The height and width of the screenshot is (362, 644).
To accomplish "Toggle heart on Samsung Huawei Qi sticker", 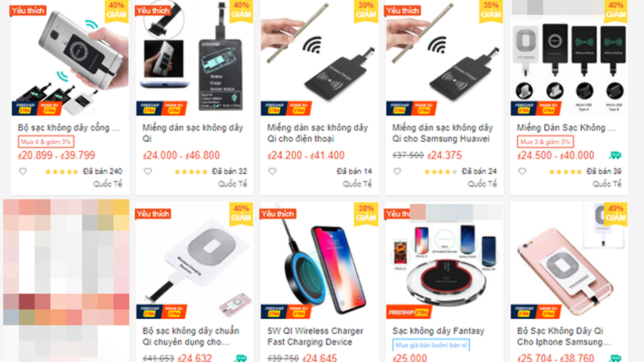I will click(x=397, y=171).
